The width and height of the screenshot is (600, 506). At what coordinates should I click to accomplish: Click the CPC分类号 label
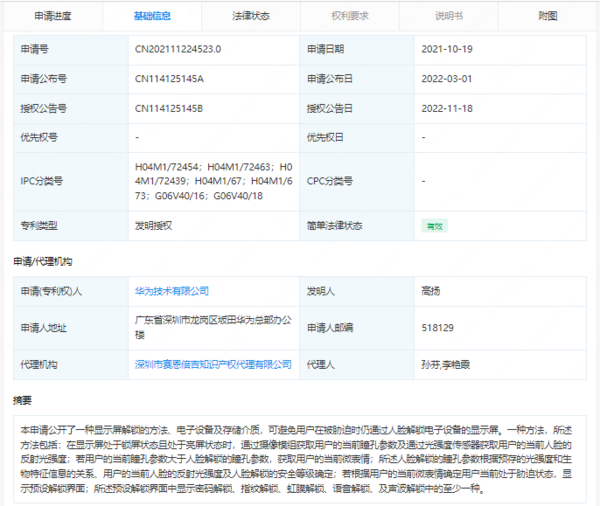click(x=329, y=181)
